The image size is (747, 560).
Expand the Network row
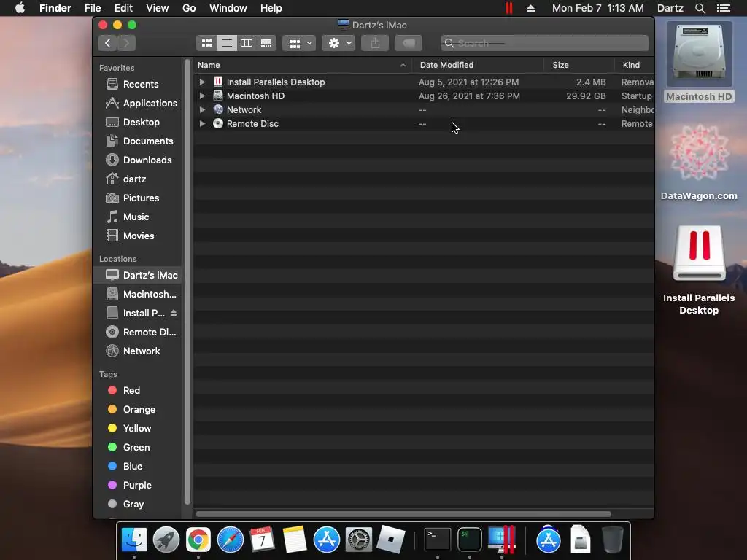click(x=202, y=109)
